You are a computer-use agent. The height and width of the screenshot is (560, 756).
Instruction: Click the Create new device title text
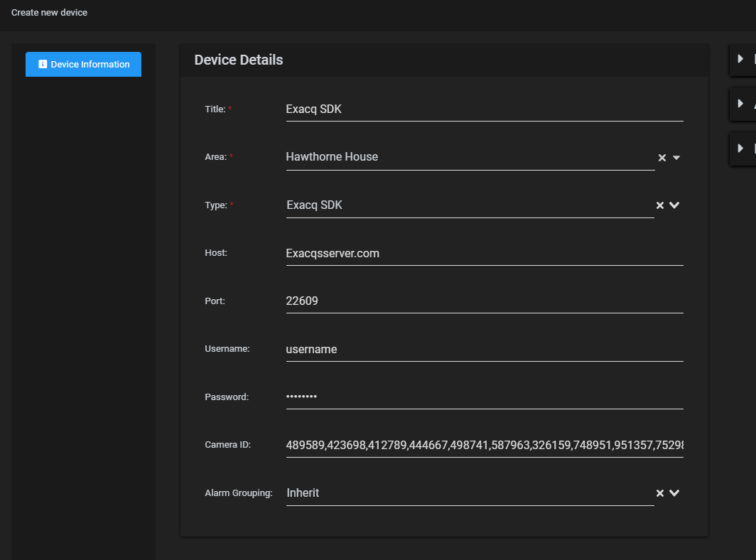[49, 13]
